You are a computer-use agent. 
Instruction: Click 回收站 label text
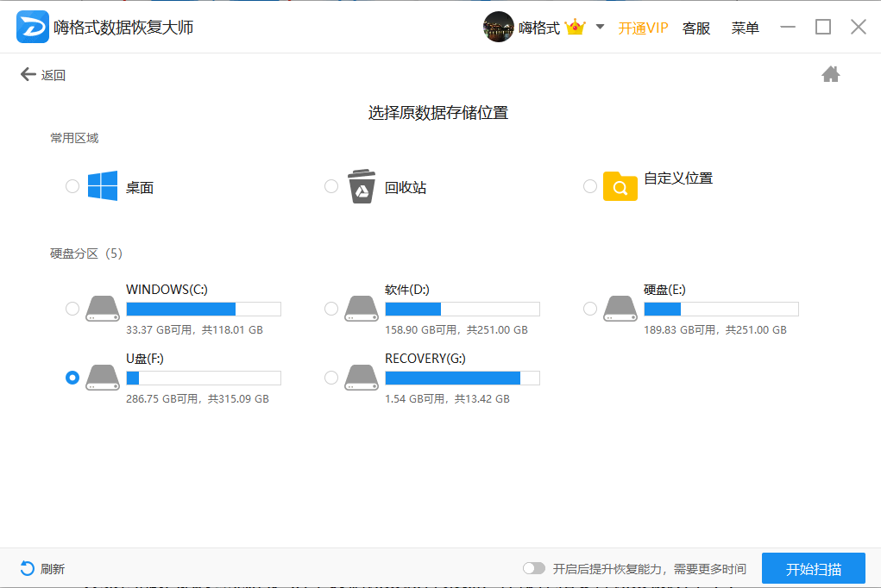(405, 188)
